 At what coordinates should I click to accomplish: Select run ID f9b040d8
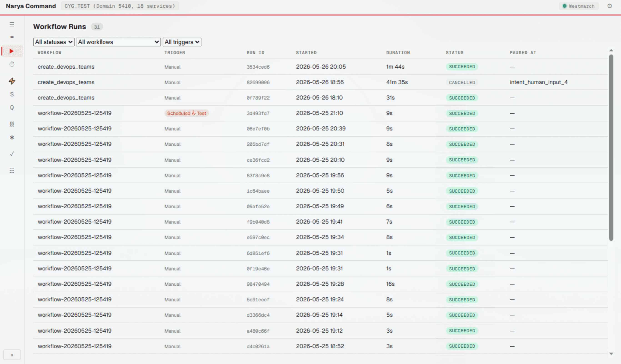(258, 222)
